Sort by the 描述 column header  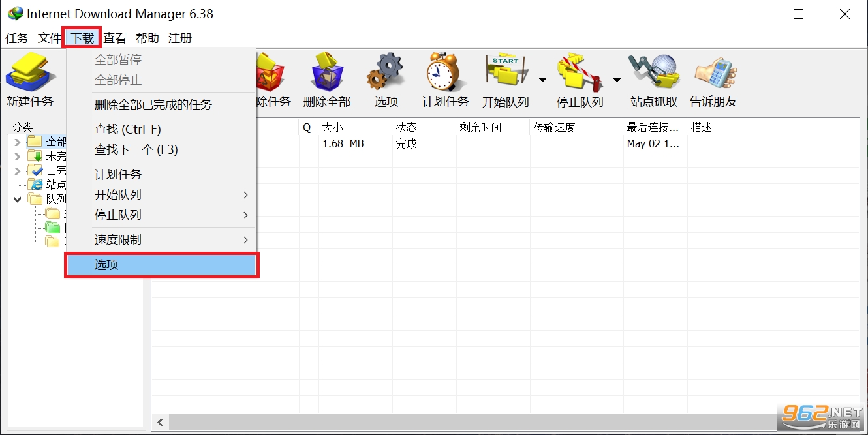(x=773, y=128)
